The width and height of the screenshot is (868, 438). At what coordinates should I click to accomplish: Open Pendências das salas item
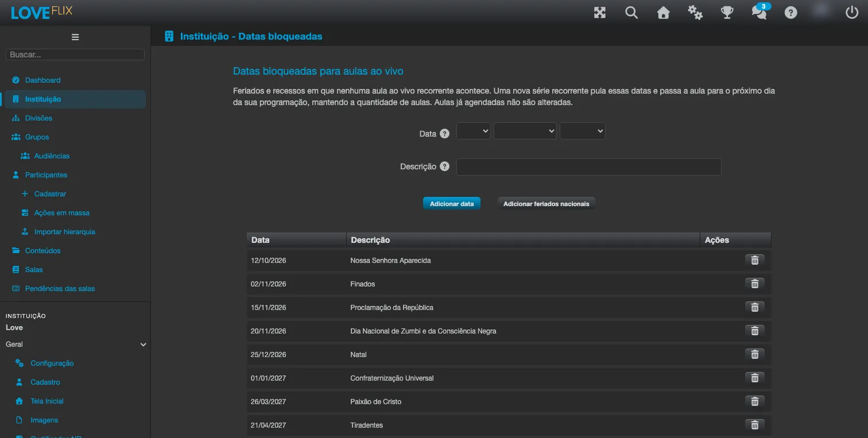pyautogui.click(x=60, y=289)
